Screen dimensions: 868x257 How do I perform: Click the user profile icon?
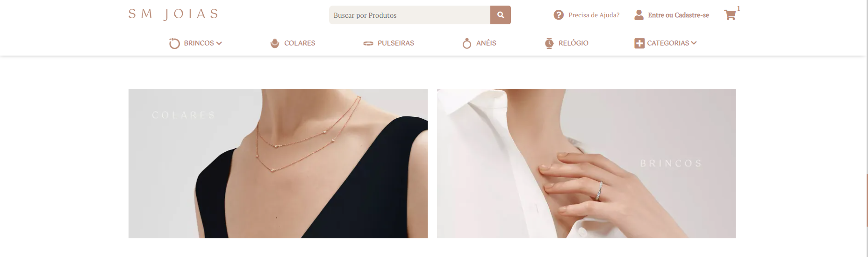pos(639,15)
